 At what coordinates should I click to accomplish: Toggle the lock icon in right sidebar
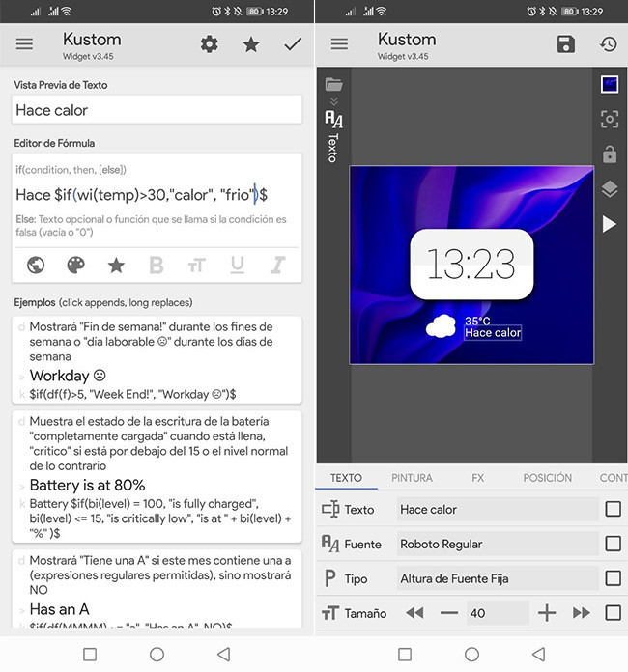point(609,154)
